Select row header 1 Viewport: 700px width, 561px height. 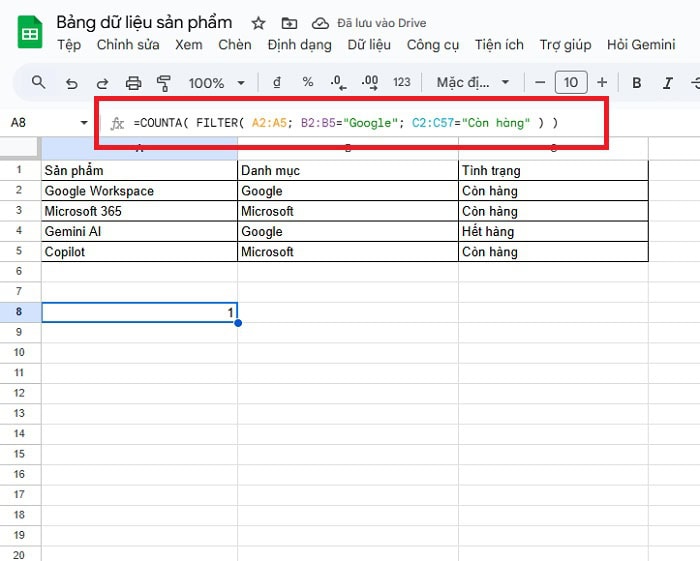[x=19, y=170]
